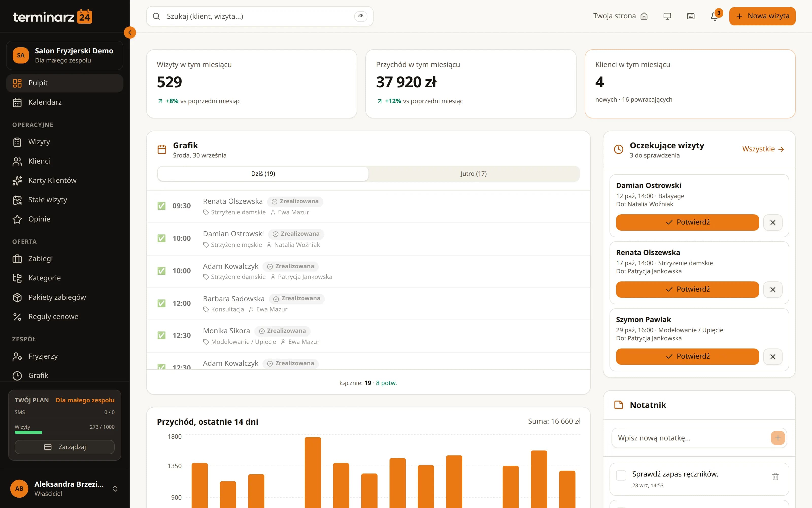Click the Karty Klientów sparkle icon

pos(17,180)
